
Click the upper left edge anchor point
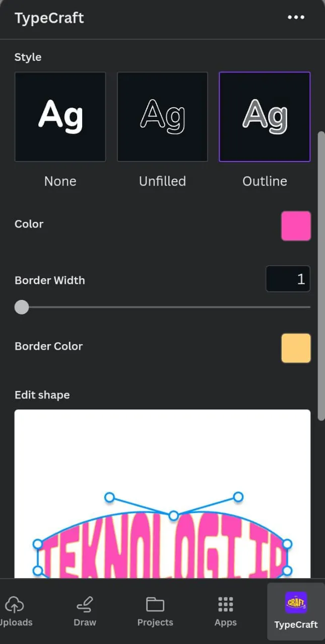pos(37,544)
